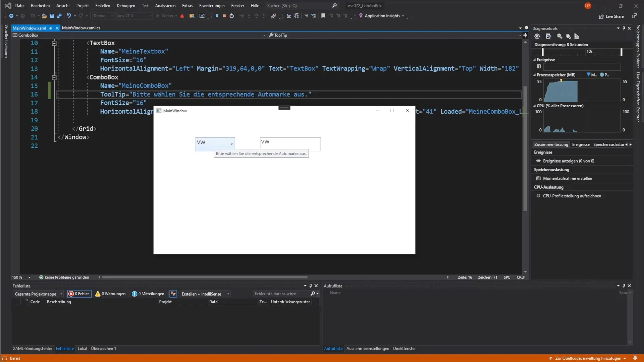Switch to the Speicherauslastung tab in Diagnosetools
This screenshot has width=644, height=362.
click(608, 144)
